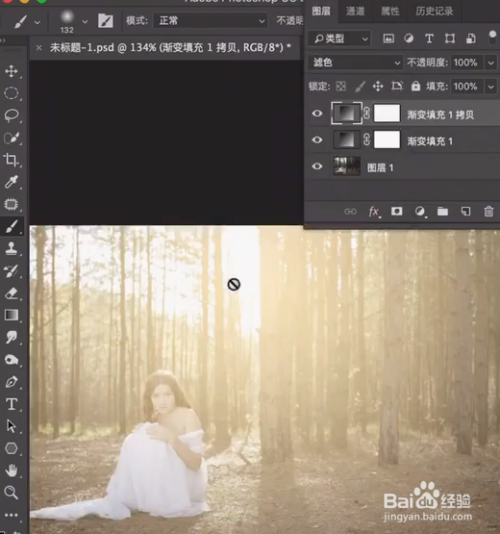Image resolution: width=500 pixels, height=534 pixels.
Task: Select the Pen tool
Action: pyautogui.click(x=11, y=382)
